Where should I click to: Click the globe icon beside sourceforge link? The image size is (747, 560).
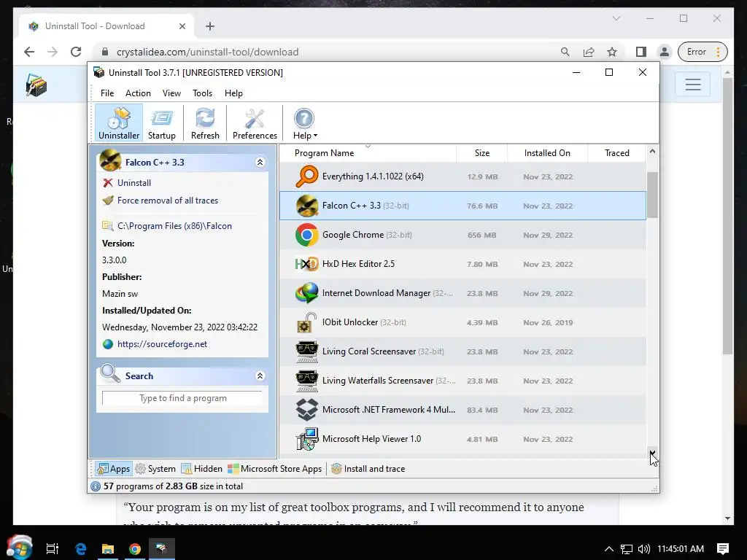tap(108, 344)
